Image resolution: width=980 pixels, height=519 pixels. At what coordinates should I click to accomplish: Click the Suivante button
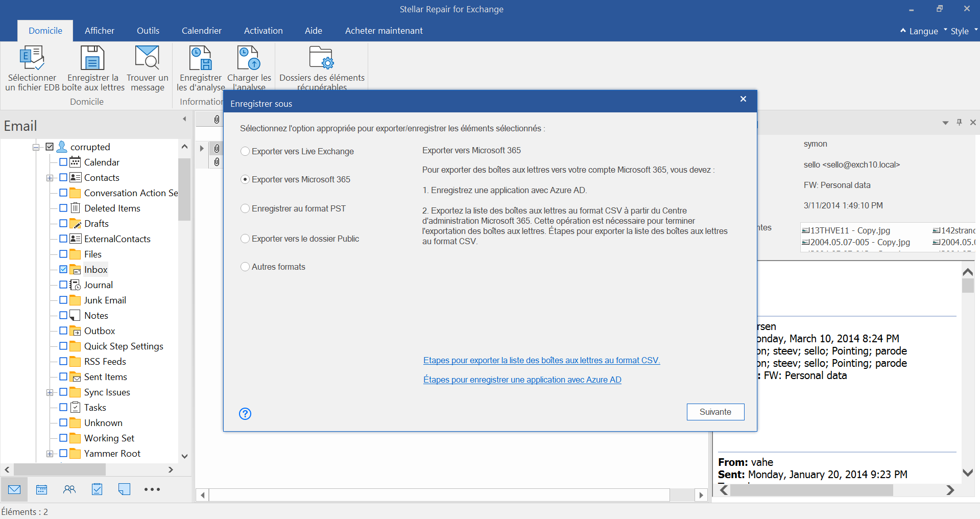715,412
